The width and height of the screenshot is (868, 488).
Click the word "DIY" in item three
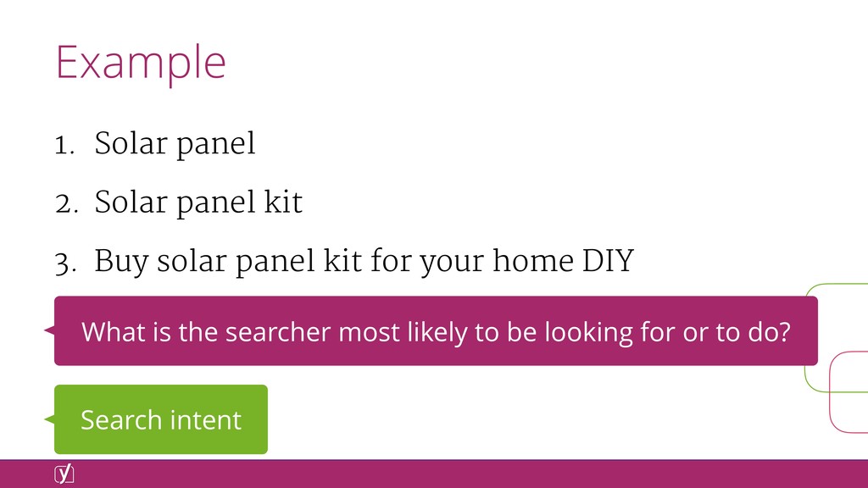coord(608,261)
